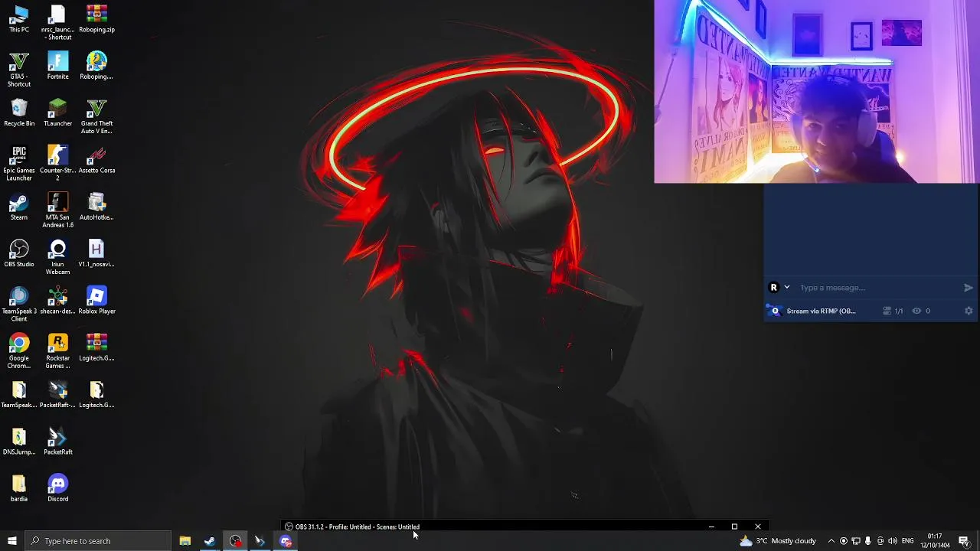Select the Counter-Strike 2 icon

[57, 164]
